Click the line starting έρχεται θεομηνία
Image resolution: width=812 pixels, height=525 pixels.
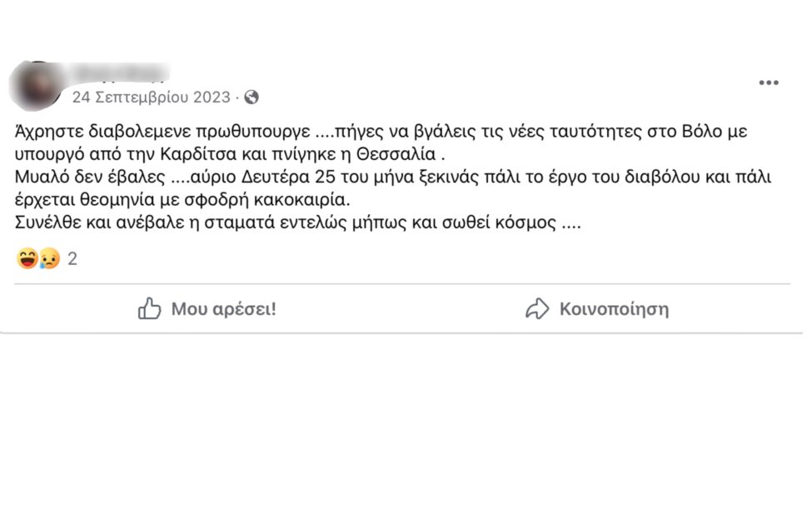tap(182, 200)
